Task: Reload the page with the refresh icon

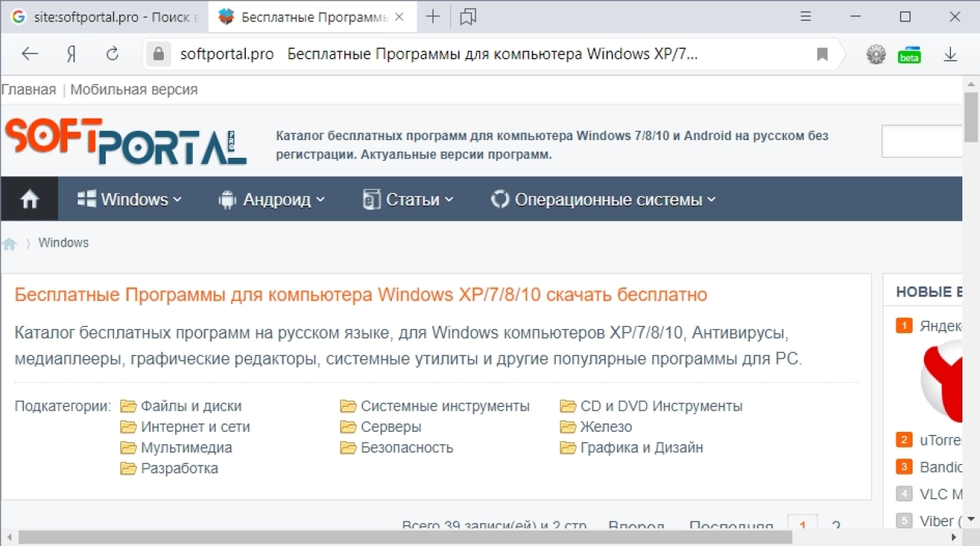Action: click(x=113, y=54)
